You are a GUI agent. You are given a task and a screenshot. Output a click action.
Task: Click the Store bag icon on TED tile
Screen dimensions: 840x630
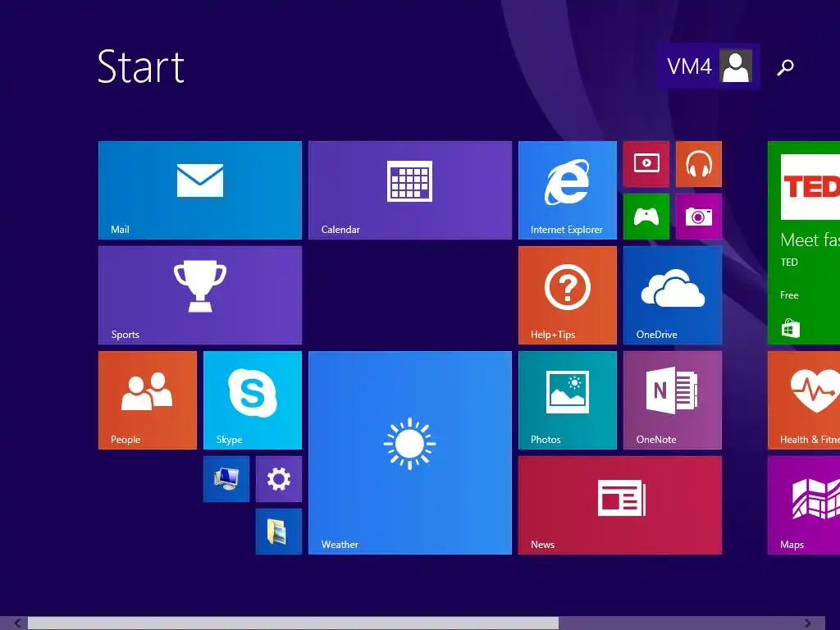790,328
